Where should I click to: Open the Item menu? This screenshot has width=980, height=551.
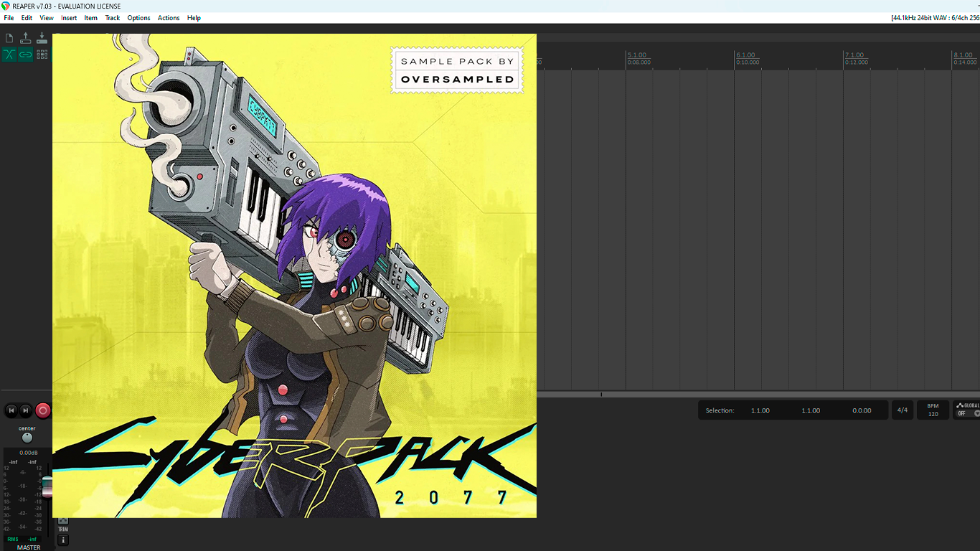[91, 18]
